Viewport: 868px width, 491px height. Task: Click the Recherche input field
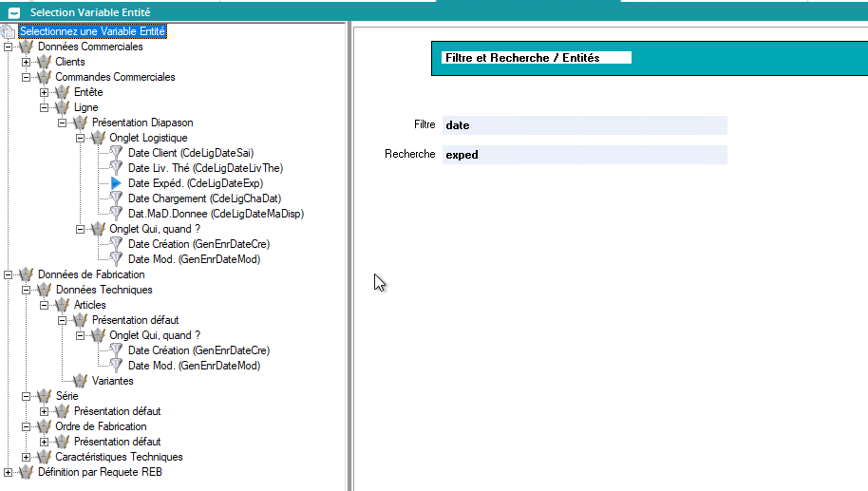tap(583, 155)
